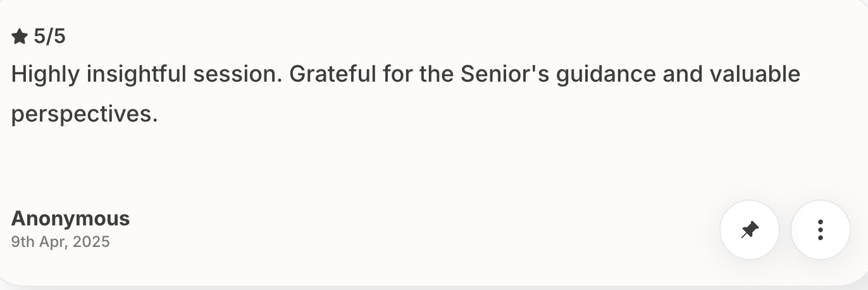Click the word "guidance" in the review
Screen dimensions: 868x290
pos(605,75)
